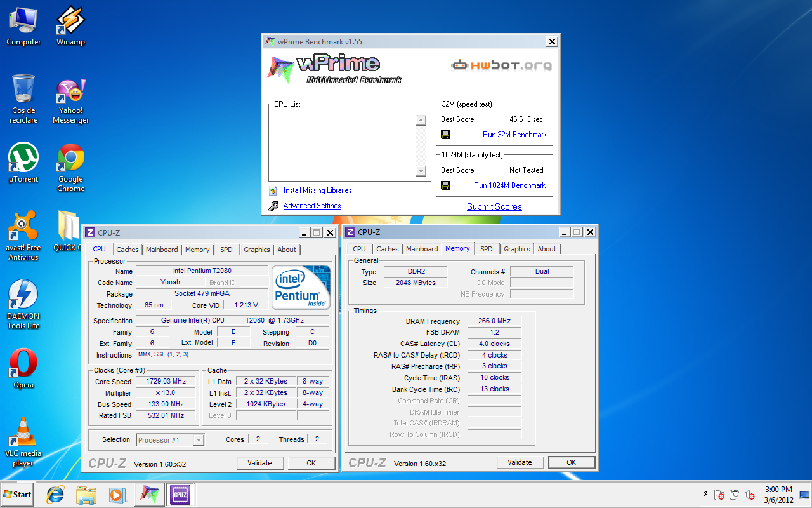Open Google Chrome desktop shortcut
This screenshot has width=812, height=508.
coord(70,168)
